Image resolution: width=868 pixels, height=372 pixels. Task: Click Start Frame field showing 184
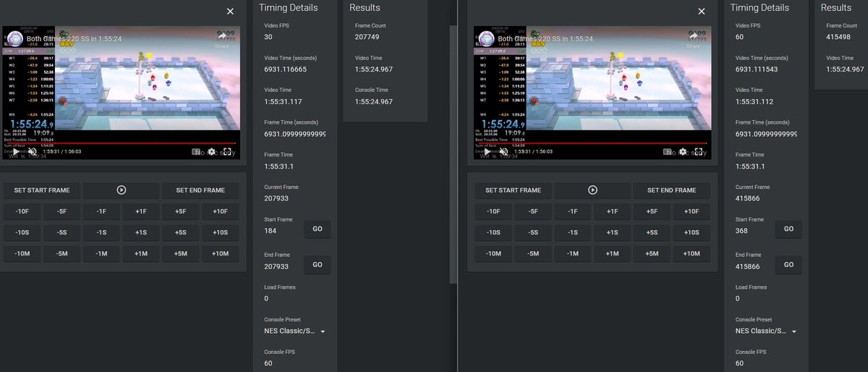(x=281, y=230)
